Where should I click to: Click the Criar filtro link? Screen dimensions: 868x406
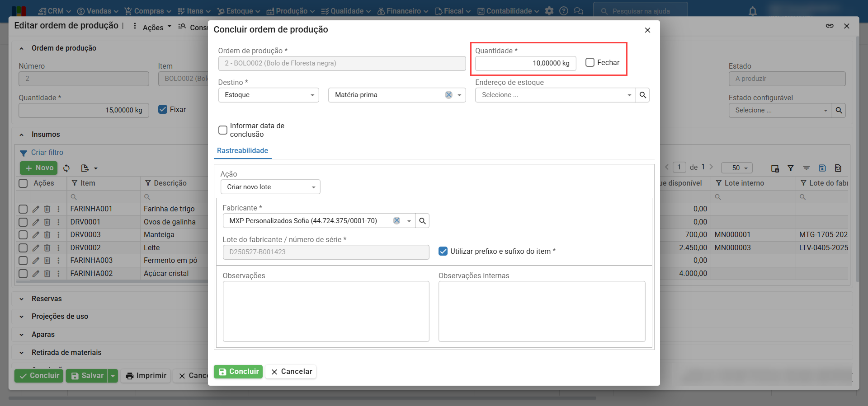47,153
